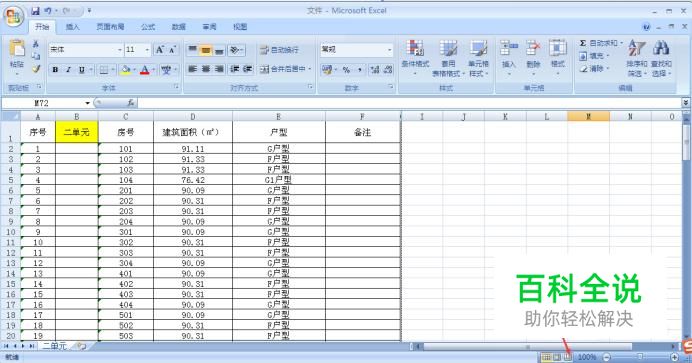This screenshot has height=363, width=692.
Task: Open Find and Select menu
Action: click(661, 58)
